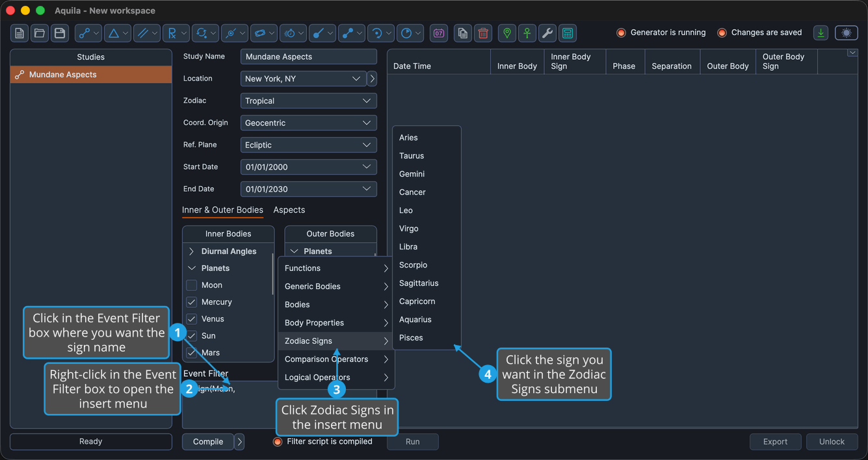Open the Body Properties submenu

(336, 323)
